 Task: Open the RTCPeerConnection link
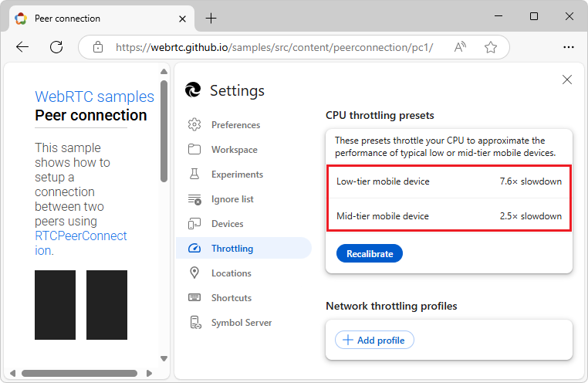(81, 243)
